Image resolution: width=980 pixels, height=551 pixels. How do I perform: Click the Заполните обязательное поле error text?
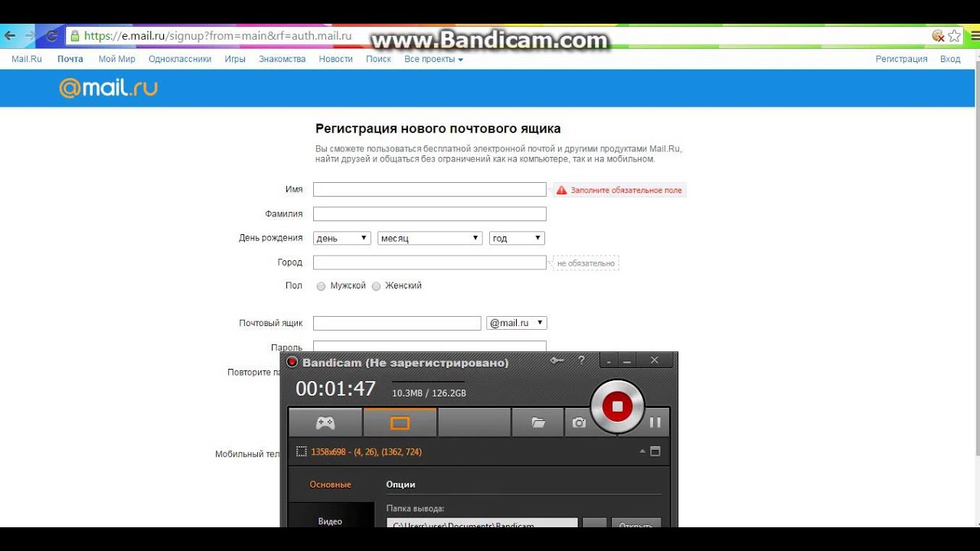(x=626, y=190)
